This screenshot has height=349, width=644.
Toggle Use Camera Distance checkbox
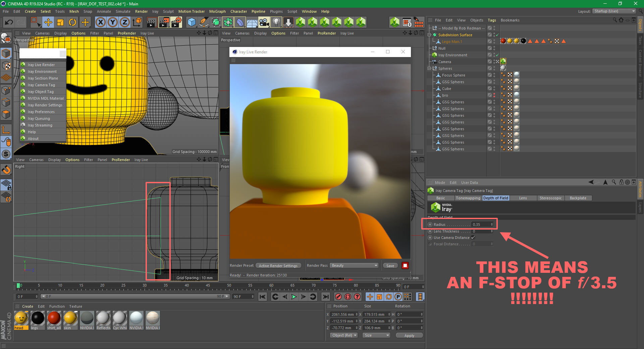(x=473, y=238)
